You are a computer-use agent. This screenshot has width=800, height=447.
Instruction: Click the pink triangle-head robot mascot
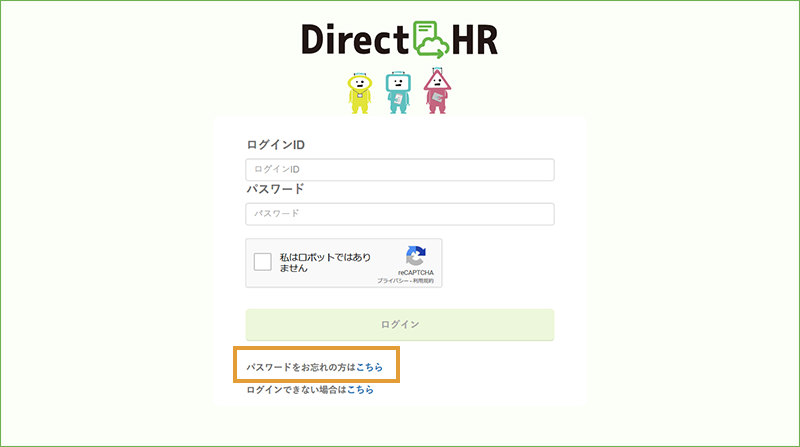click(x=437, y=90)
